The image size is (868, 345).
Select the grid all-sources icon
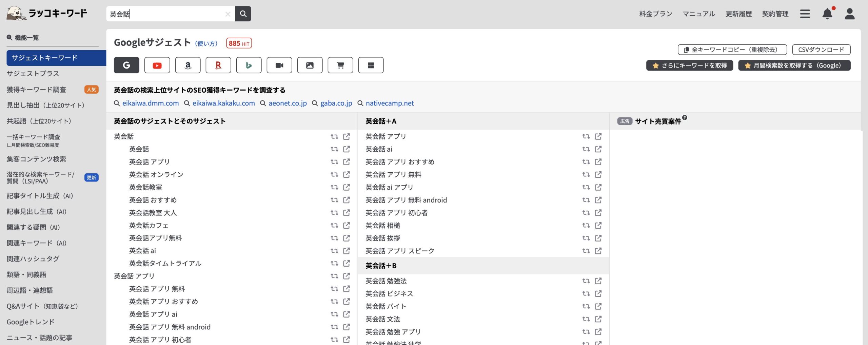coord(371,65)
